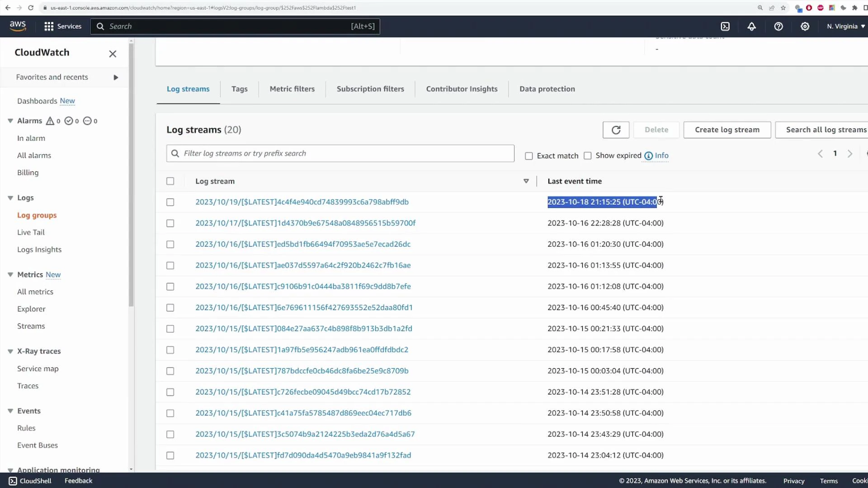Screen dimensions: 868x488
Task: Open the Data protection tab
Action: click(547, 89)
